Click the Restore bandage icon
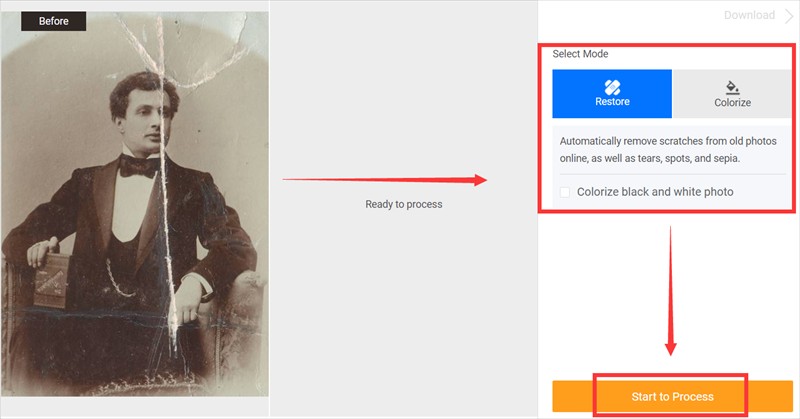 point(612,87)
